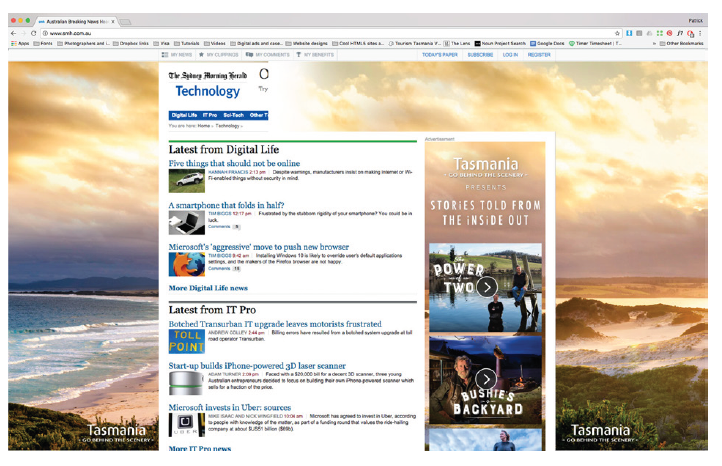Click the Home breadcrumb link
722x466 pixels.
pyautogui.click(x=204, y=126)
